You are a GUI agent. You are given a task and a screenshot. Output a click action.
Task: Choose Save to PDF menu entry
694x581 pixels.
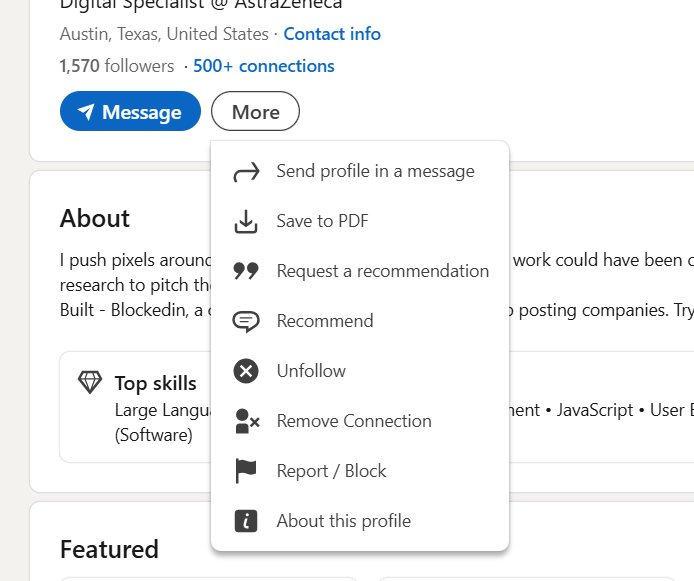point(322,221)
